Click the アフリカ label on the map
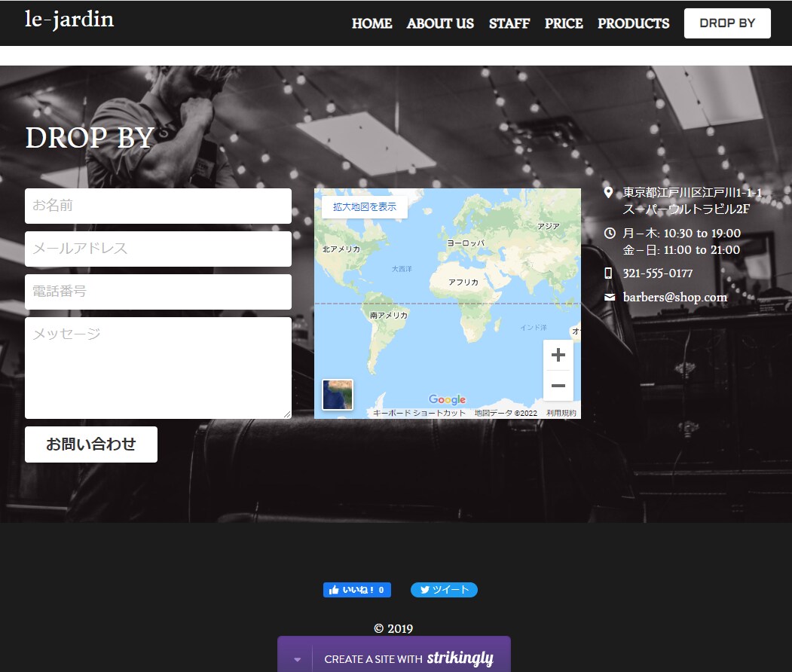 click(463, 283)
